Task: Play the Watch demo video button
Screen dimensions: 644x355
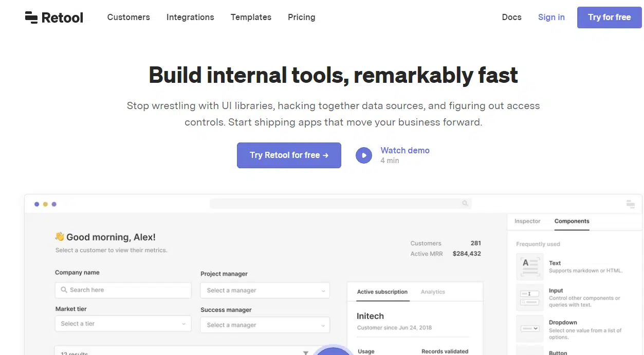Action: click(x=364, y=155)
